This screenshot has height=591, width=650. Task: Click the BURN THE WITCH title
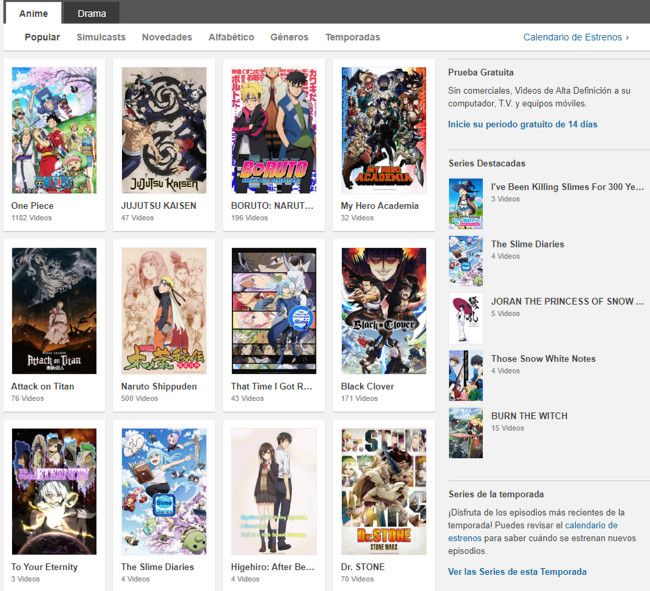point(529,416)
